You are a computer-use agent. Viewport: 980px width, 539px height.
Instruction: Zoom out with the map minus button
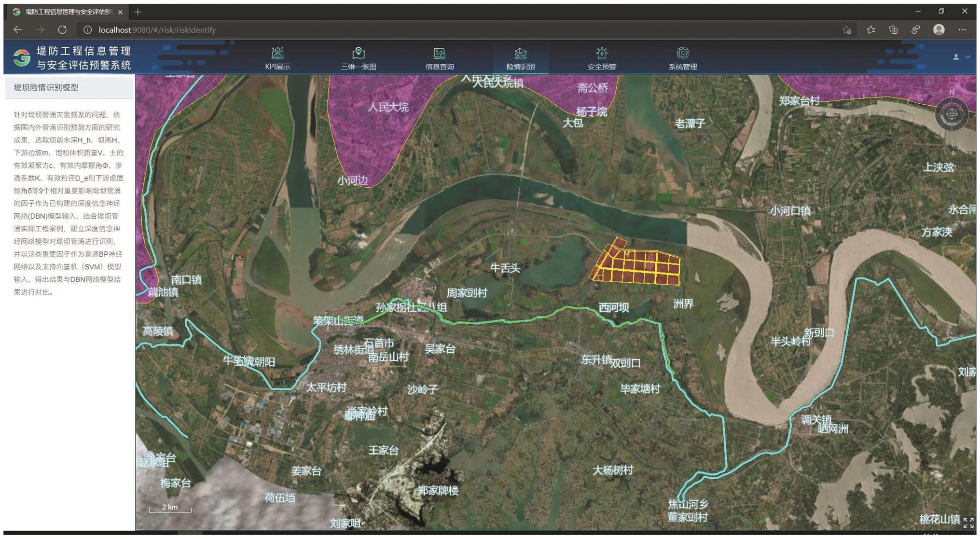[953, 180]
